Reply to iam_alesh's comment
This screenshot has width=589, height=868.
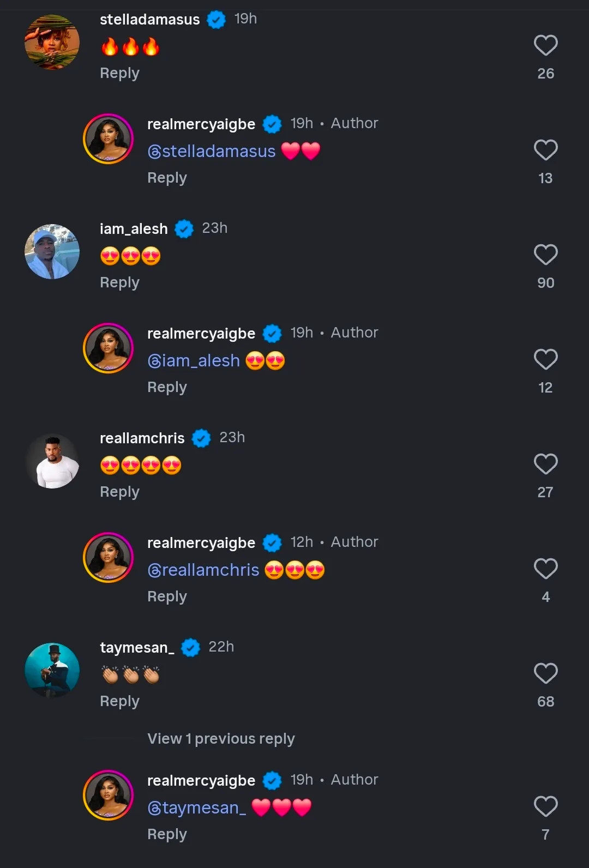(x=119, y=282)
